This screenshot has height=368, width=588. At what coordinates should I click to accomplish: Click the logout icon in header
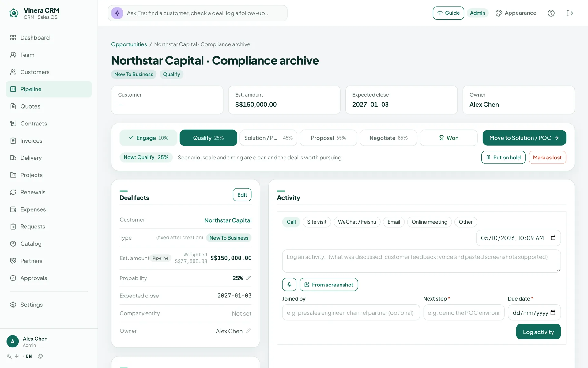point(570,13)
